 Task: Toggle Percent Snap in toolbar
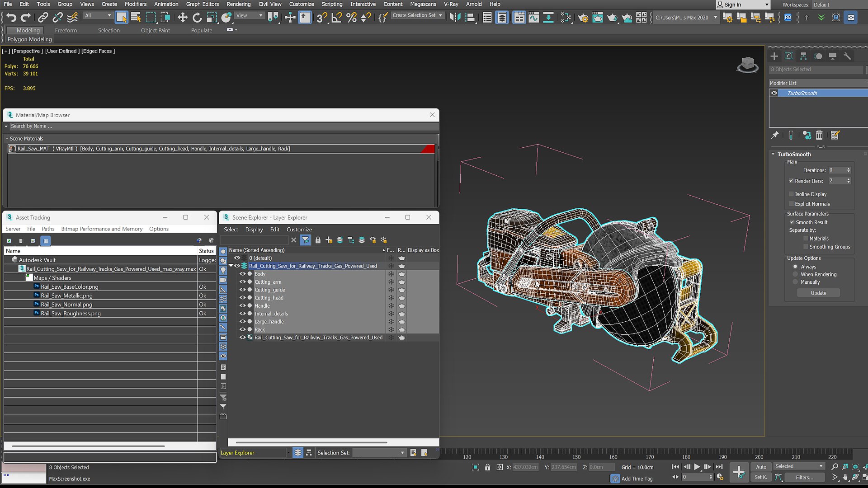(x=351, y=18)
